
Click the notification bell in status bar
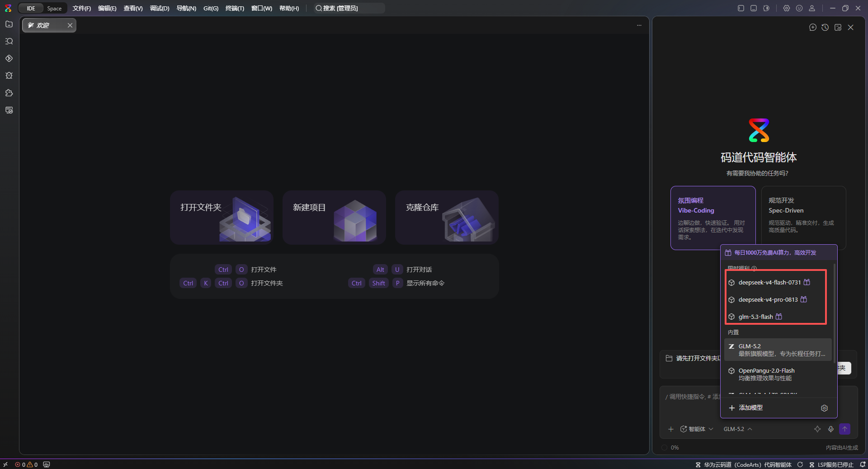point(863,464)
